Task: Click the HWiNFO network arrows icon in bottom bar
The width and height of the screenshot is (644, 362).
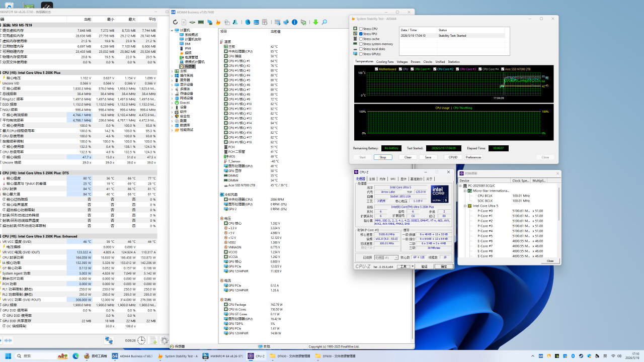Action: (109, 340)
